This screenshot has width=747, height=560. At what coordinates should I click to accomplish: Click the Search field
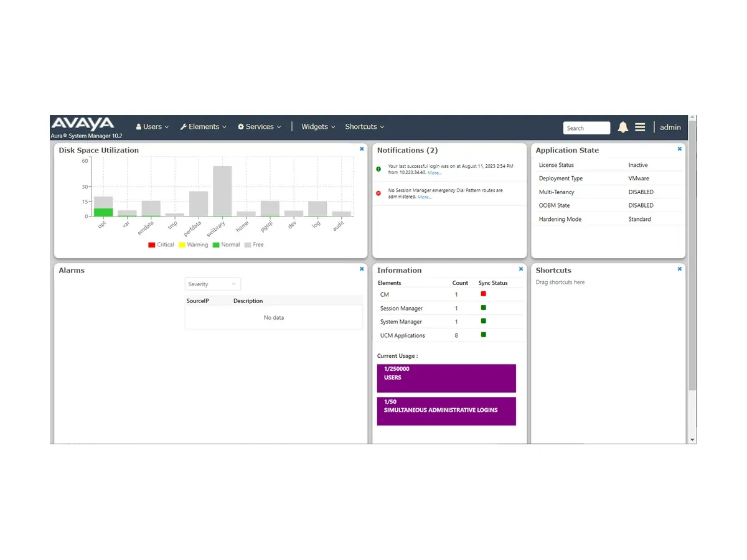pos(587,128)
